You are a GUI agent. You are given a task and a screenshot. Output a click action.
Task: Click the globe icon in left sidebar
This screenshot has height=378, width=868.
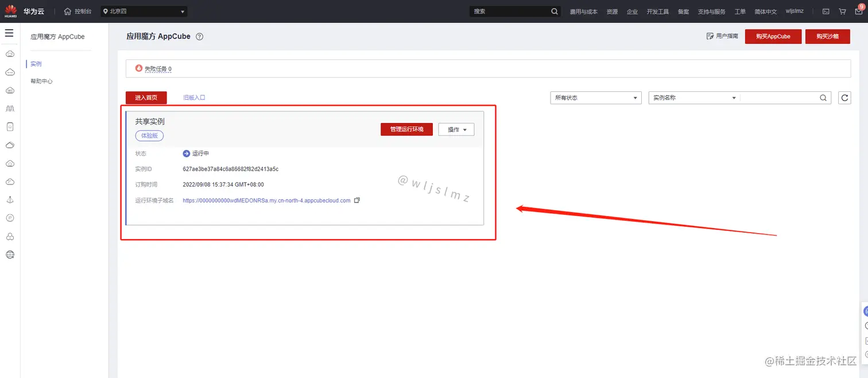click(x=10, y=255)
